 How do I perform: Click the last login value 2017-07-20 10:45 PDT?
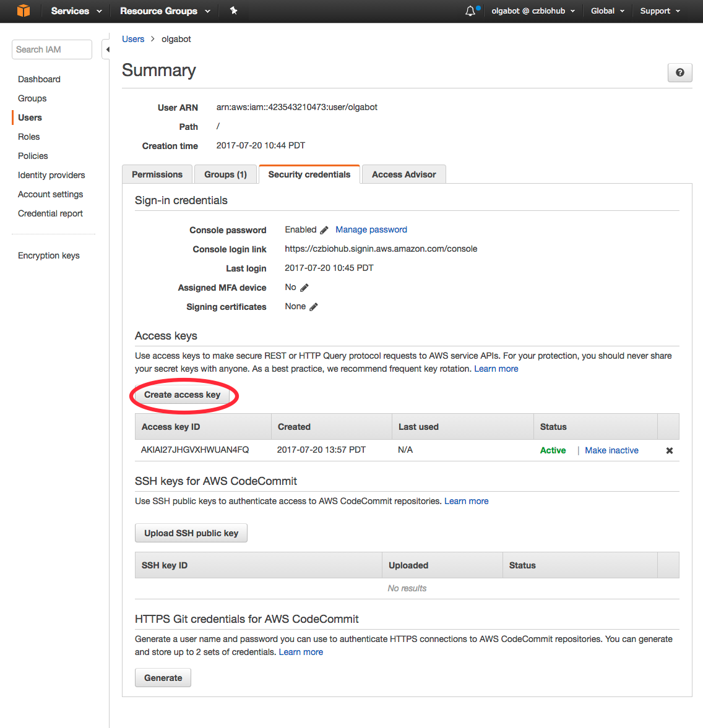click(x=329, y=268)
